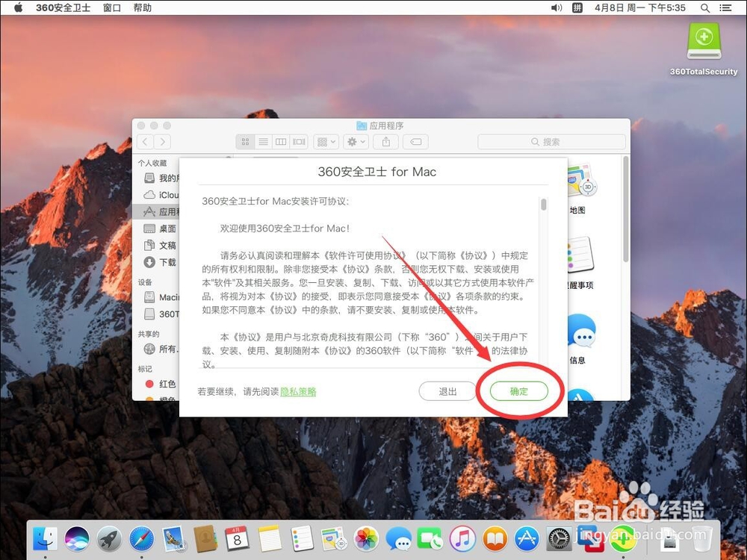
Task: Select Macintosh disk in Finder sidebar
Action: tap(158, 297)
